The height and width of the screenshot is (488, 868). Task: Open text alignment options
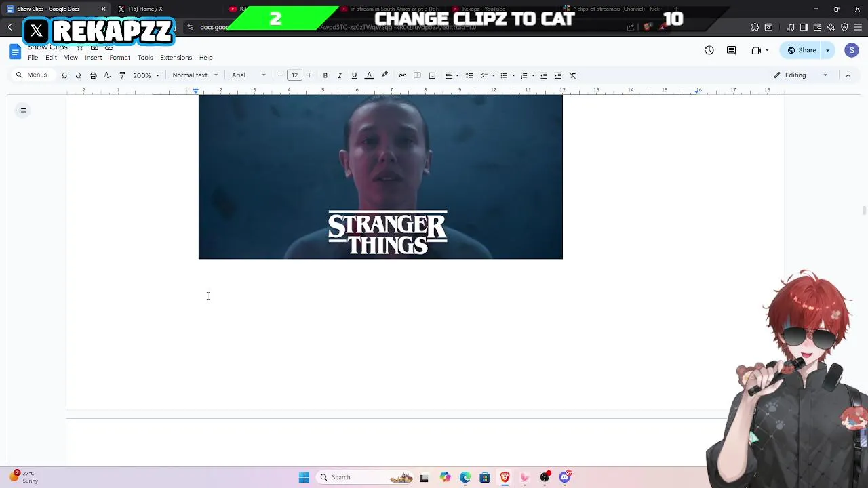click(452, 75)
